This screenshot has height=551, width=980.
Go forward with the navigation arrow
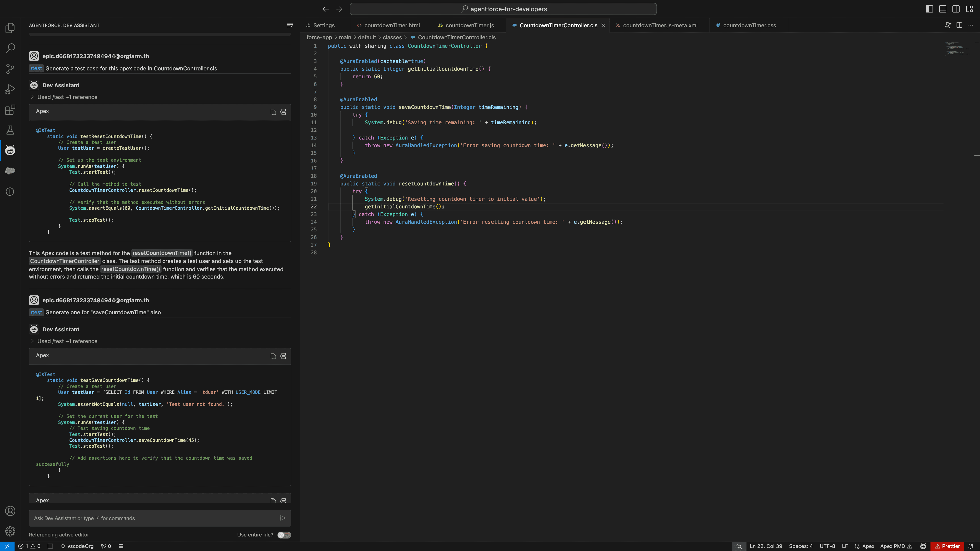click(x=339, y=9)
